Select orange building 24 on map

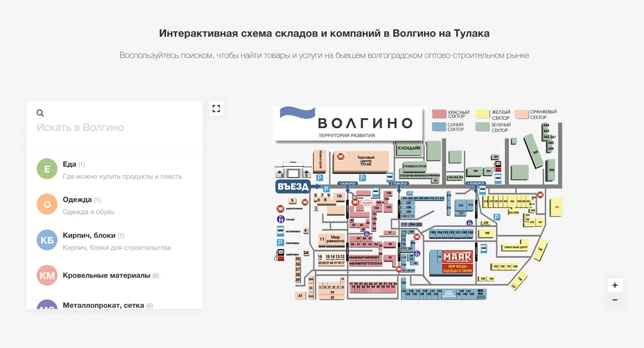[x=306, y=253]
